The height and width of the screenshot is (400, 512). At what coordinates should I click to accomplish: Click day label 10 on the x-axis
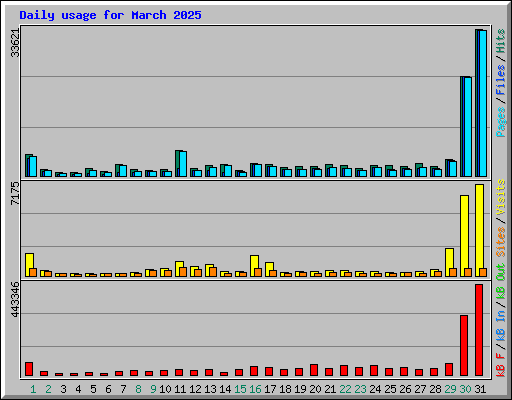tap(165, 389)
